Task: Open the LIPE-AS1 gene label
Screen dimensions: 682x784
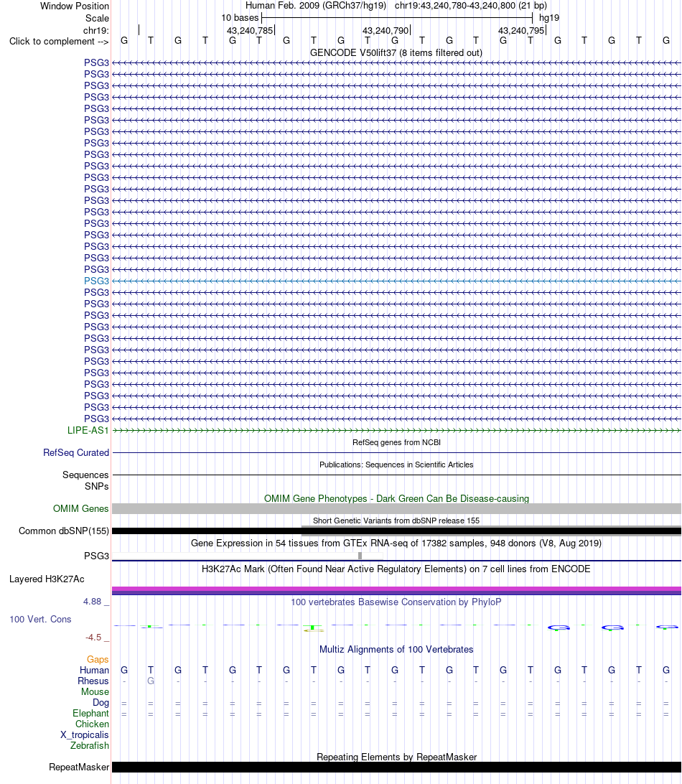Action: pyautogui.click(x=88, y=431)
